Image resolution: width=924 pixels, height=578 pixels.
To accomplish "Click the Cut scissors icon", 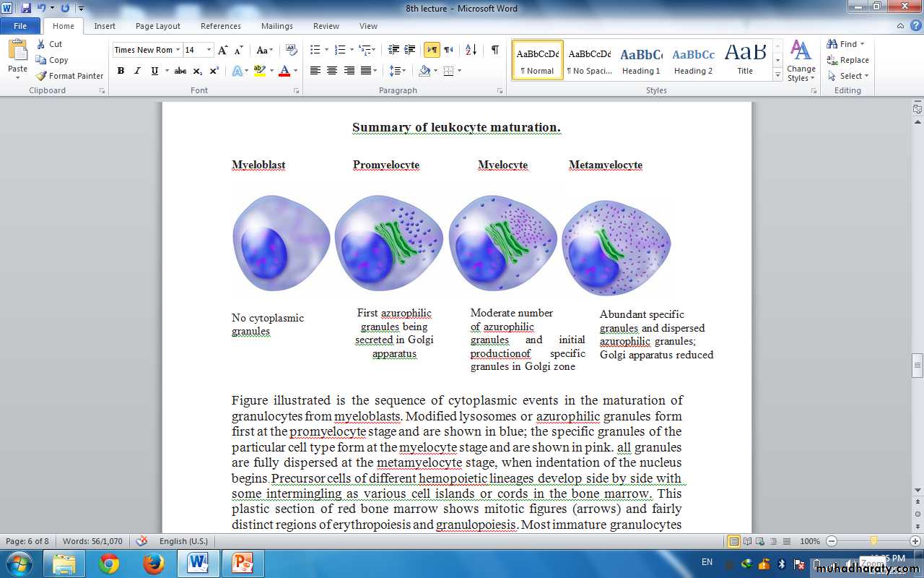I will tap(41, 44).
